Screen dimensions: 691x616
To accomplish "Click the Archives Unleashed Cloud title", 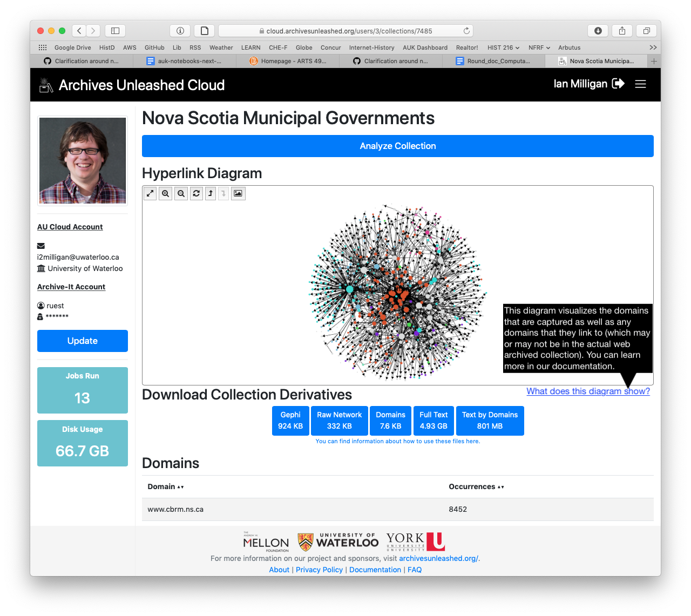I will (x=141, y=85).
